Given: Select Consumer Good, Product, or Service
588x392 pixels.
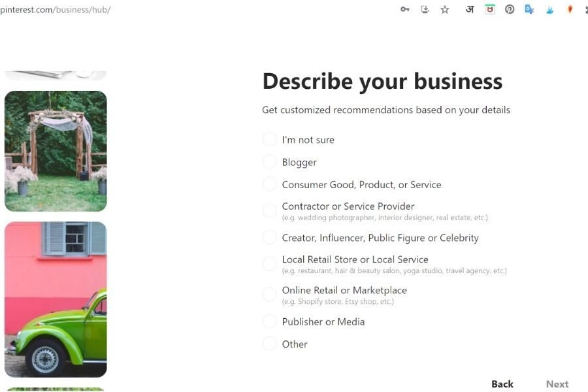Looking at the screenshot, I should point(269,185).
